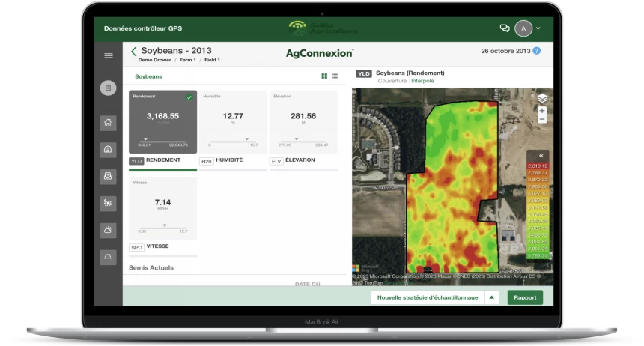644x346 pixels.
Task: Switch to grid view of data cards
Action: (324, 76)
